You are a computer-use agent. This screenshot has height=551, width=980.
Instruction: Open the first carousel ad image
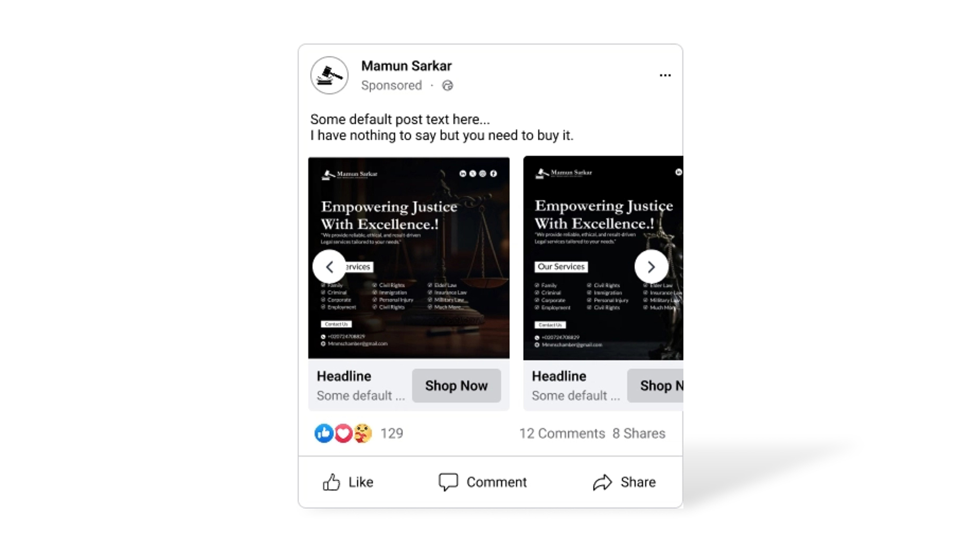409,258
